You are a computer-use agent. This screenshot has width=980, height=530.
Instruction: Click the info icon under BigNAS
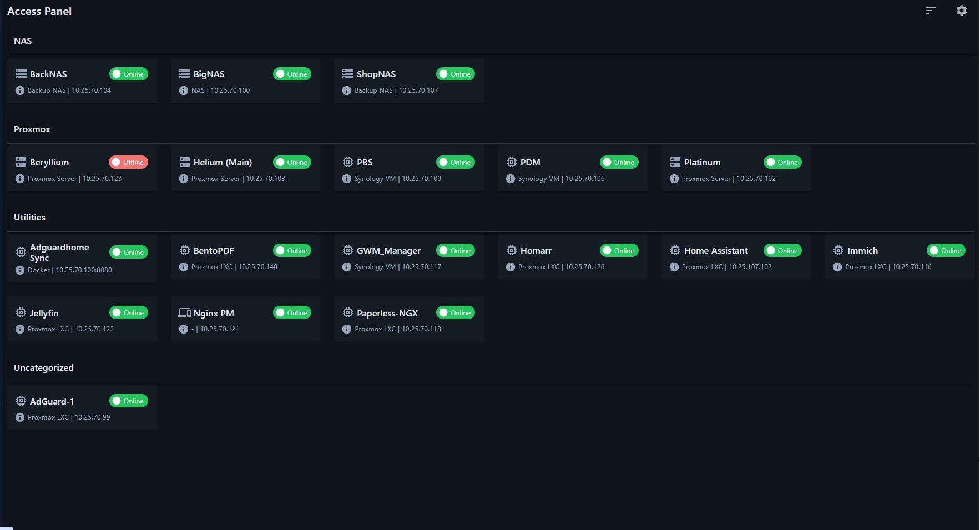pos(184,90)
